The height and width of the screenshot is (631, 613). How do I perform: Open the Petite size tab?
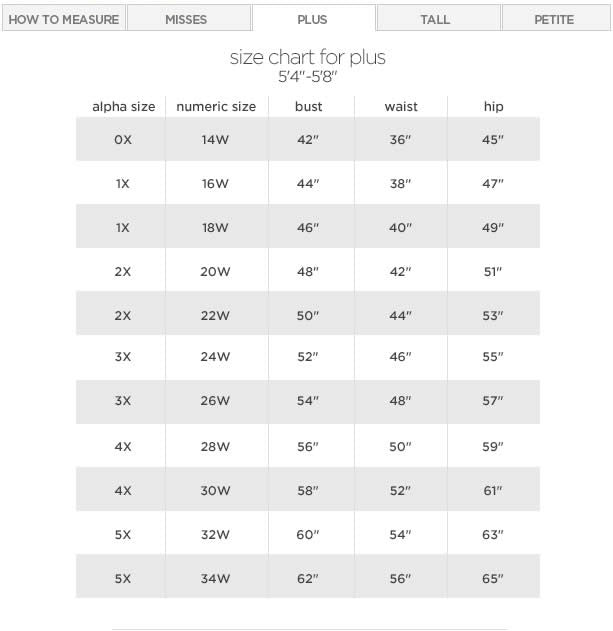pos(555,19)
